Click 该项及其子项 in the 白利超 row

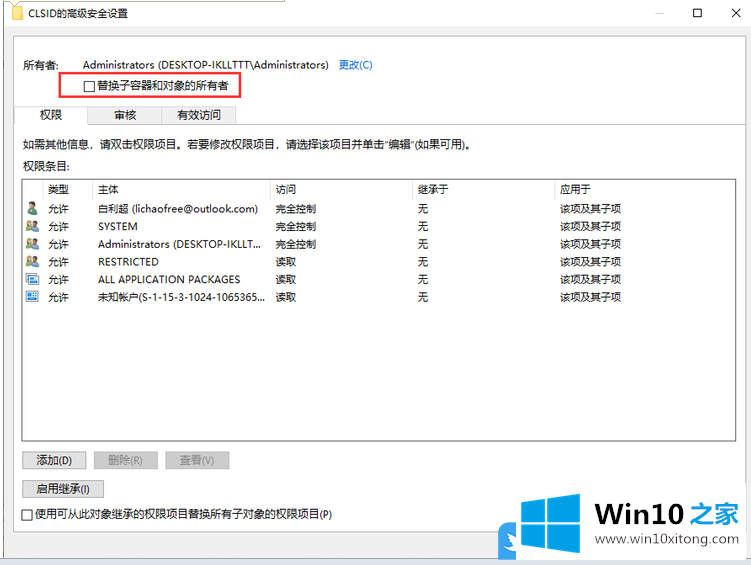590,209
